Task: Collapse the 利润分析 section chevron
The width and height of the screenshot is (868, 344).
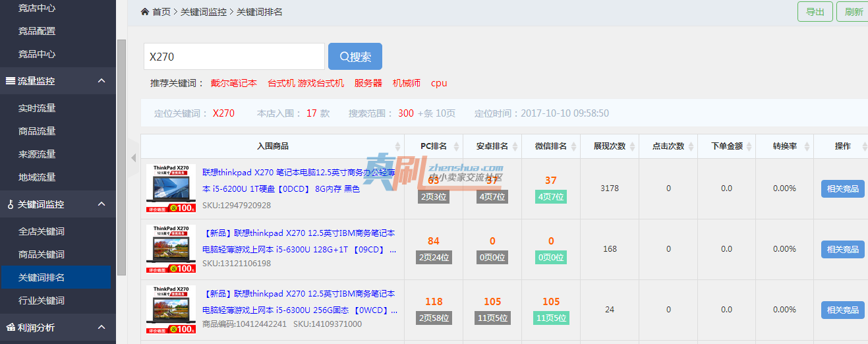Action: click(101, 328)
